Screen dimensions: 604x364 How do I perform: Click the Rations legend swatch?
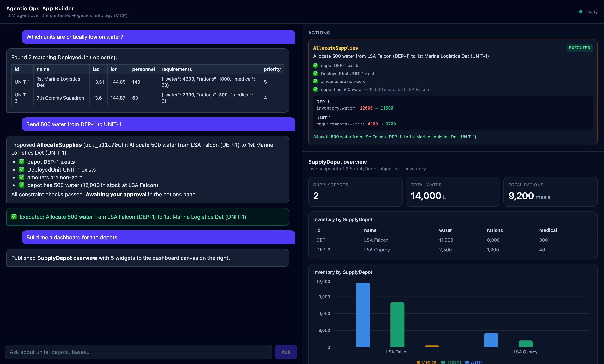click(x=443, y=362)
